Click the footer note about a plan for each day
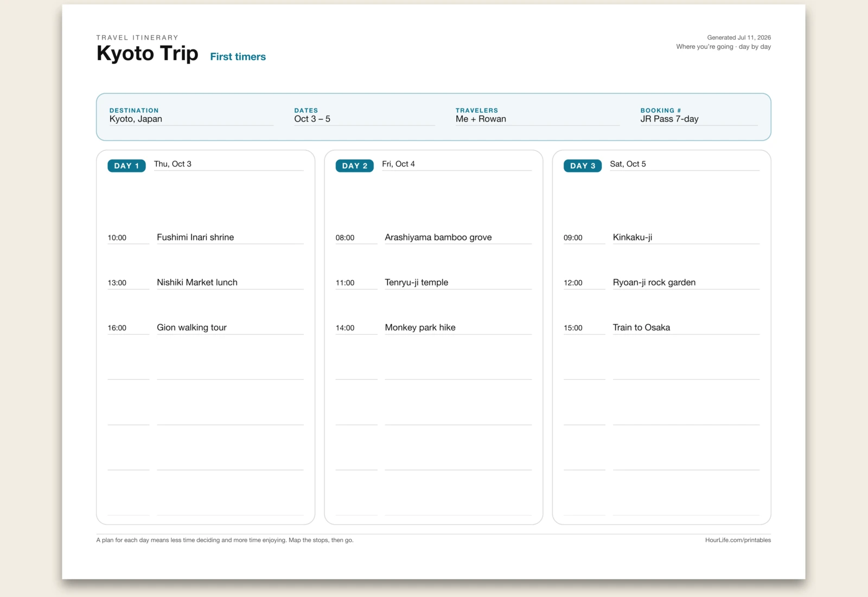This screenshot has height=597, width=868. [x=225, y=540]
